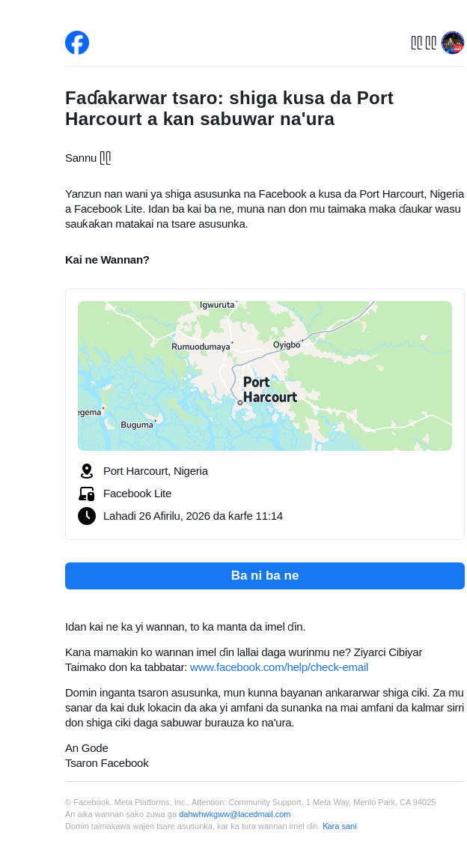Click the account name beside the avatar
Viewport: 467px width, 868px height.
tap(424, 43)
